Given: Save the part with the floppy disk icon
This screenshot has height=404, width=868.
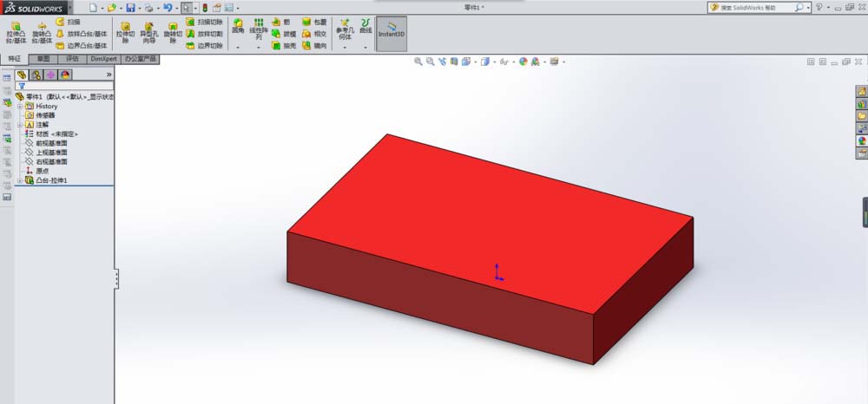Looking at the screenshot, I should (130, 8).
